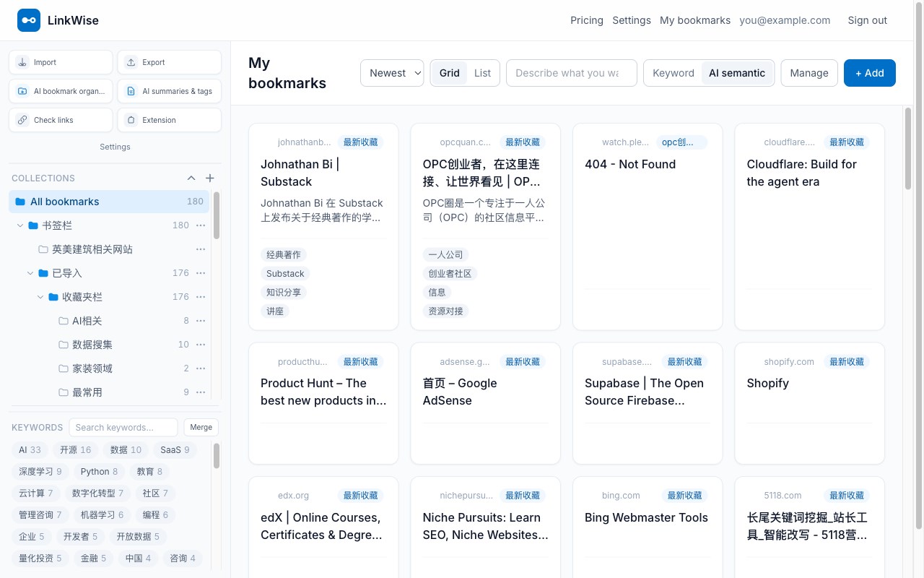Select Keyword search mode
The width and height of the screenshot is (924, 578).
click(x=673, y=73)
